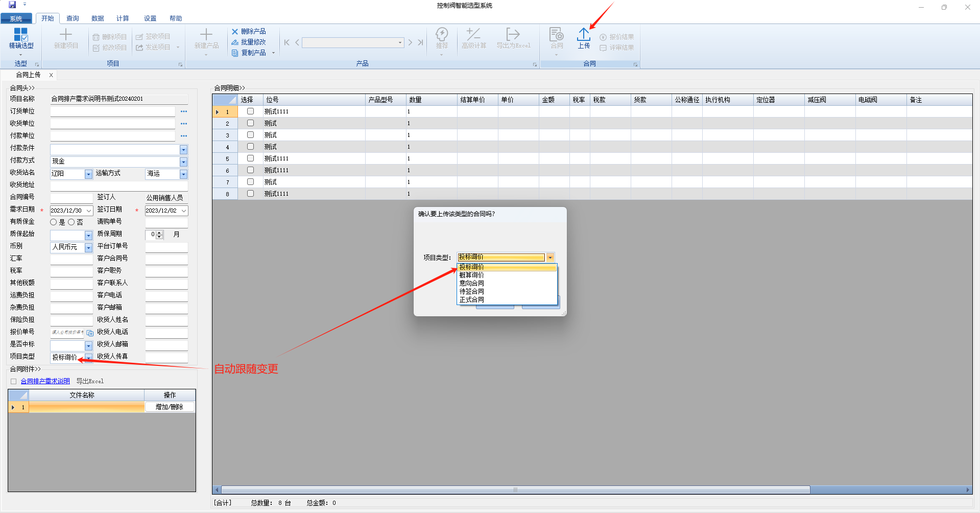The image size is (980, 513).
Task: Click the copy icon next to 报价单号 field
Action: click(x=90, y=333)
